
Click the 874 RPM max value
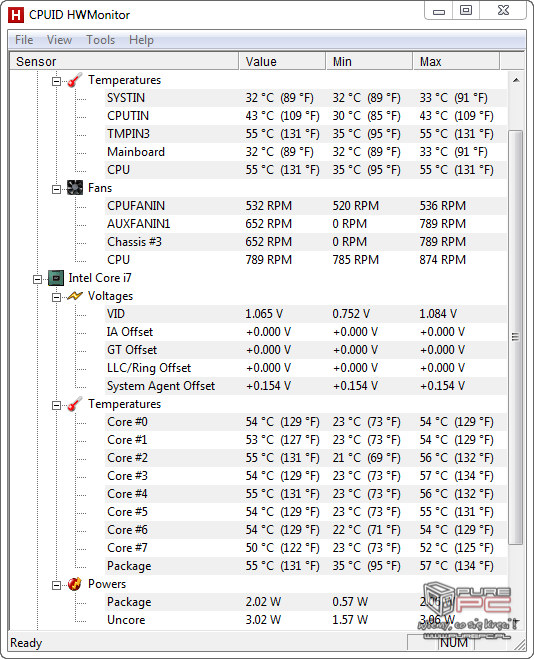click(442, 260)
